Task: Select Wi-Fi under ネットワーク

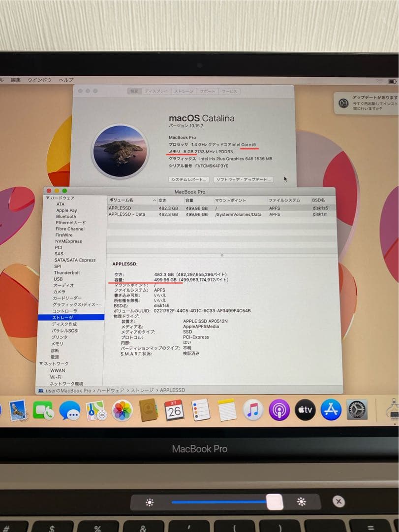Action: pyautogui.click(x=56, y=377)
